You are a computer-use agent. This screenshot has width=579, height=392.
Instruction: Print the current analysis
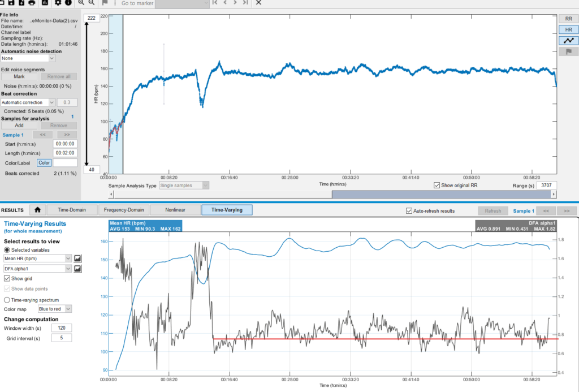click(x=32, y=3)
